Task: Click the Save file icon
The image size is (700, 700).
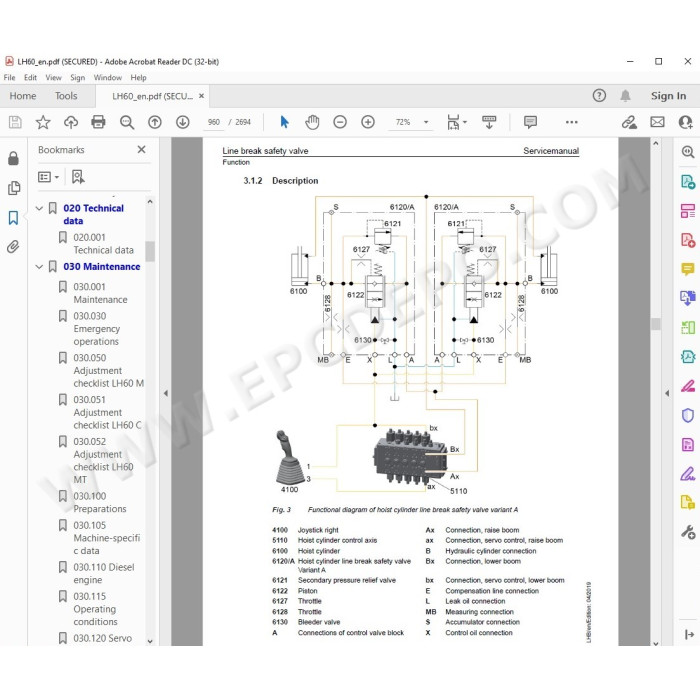Action: coord(15,122)
